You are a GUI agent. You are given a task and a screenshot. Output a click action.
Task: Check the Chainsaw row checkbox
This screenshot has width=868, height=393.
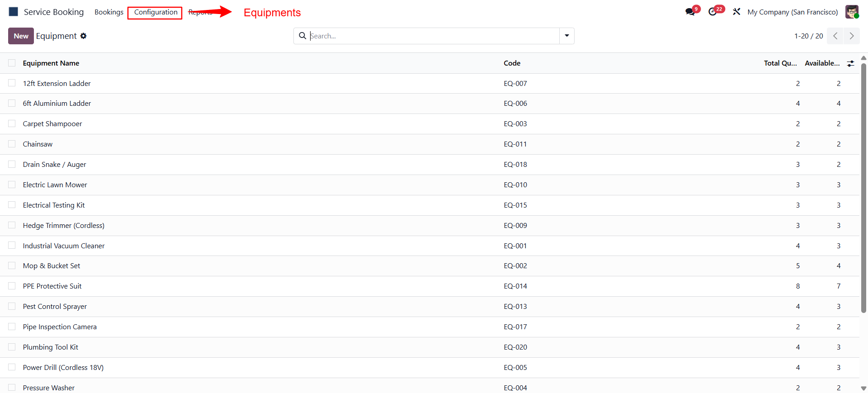[12, 144]
